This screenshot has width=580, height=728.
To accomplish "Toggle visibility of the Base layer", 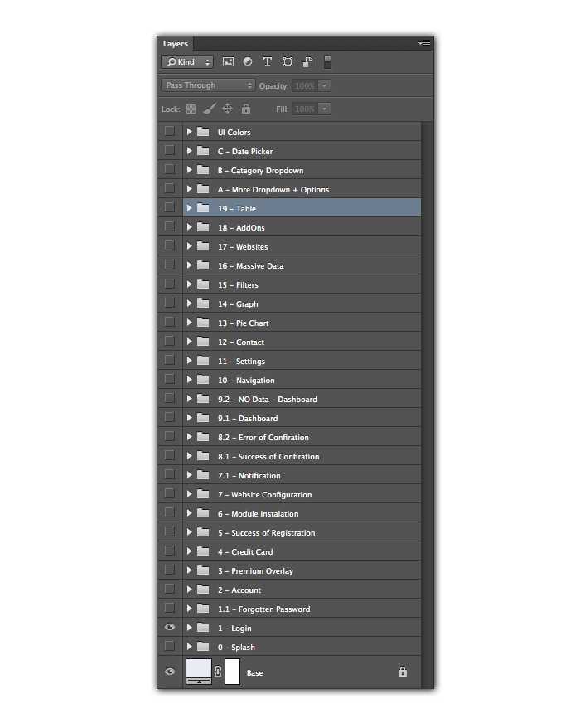I will (170, 672).
